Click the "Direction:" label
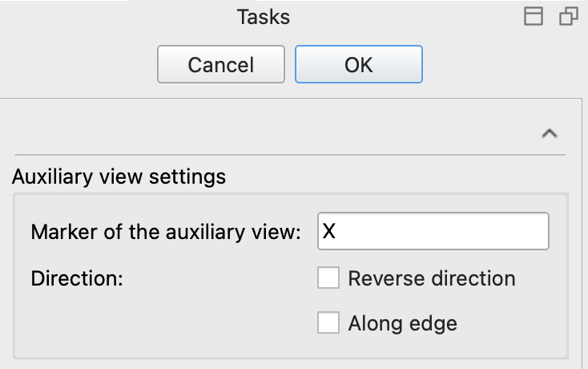The height and width of the screenshot is (369, 588). point(77,279)
